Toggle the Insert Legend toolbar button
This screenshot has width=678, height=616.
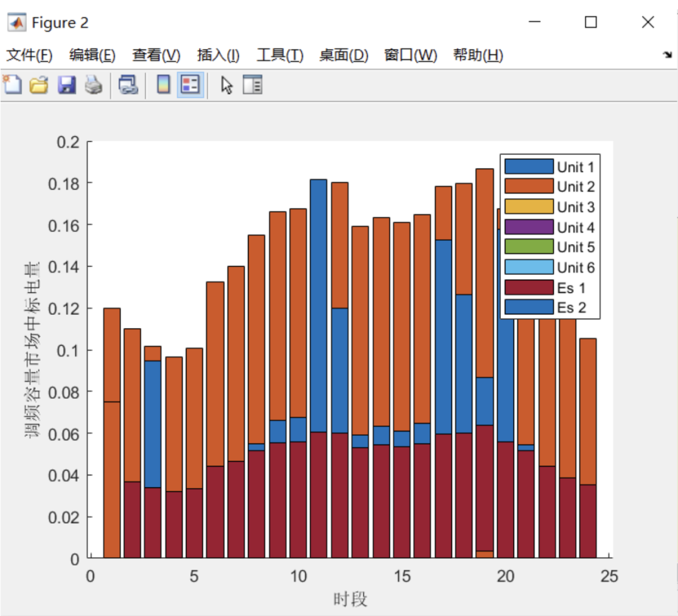click(x=190, y=85)
